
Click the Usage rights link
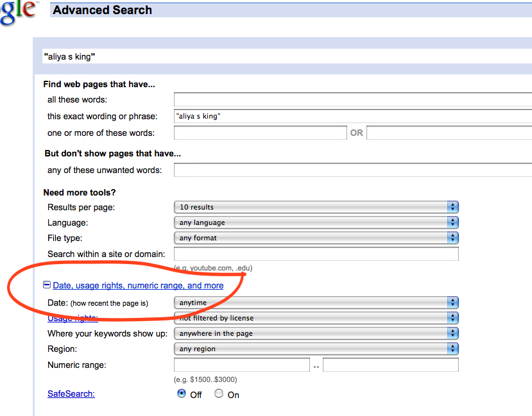click(x=73, y=319)
